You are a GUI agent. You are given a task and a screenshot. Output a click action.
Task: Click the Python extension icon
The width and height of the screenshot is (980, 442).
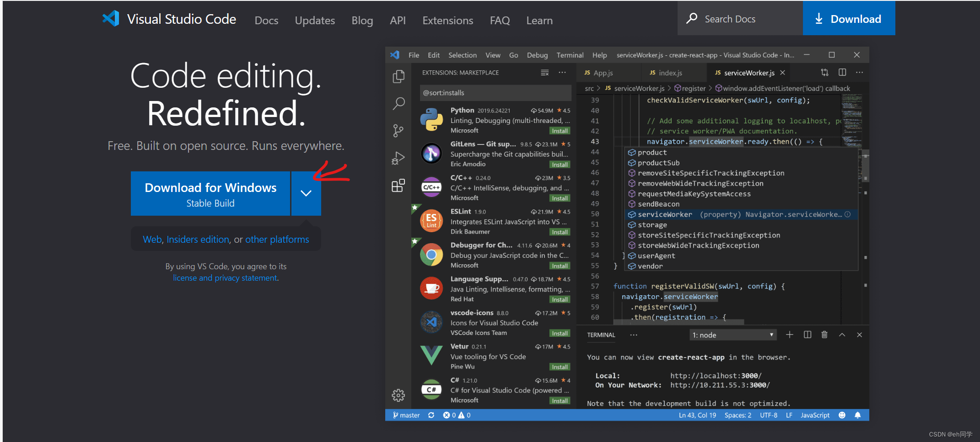pyautogui.click(x=431, y=119)
